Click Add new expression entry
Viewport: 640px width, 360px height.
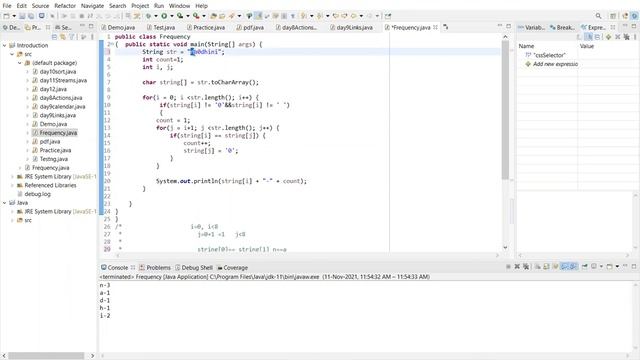tap(552, 64)
